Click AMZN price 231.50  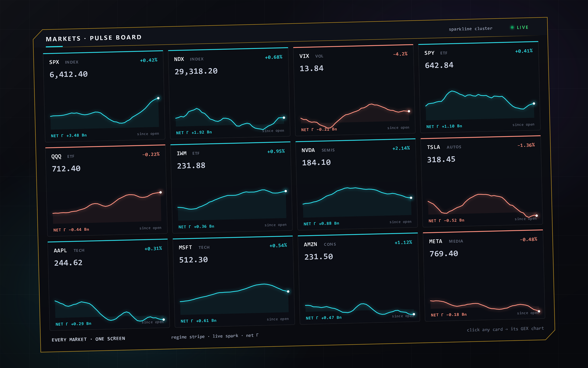tap(319, 257)
